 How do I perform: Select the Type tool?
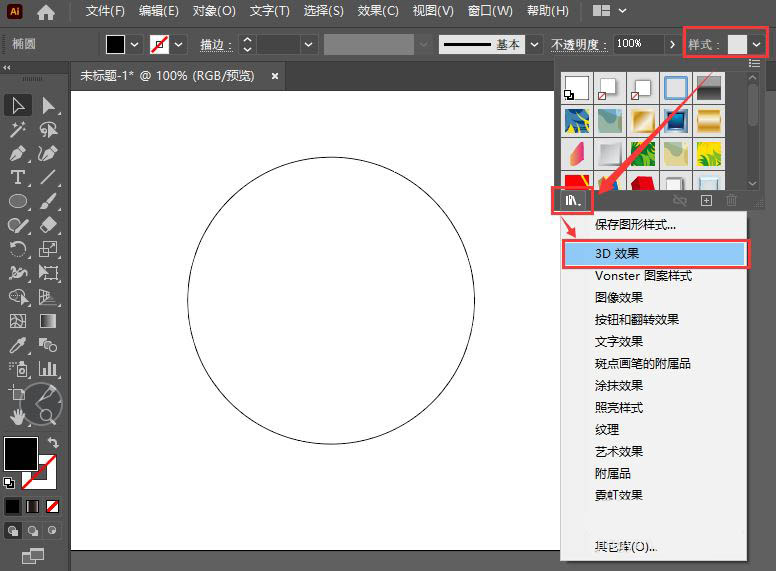click(x=18, y=178)
